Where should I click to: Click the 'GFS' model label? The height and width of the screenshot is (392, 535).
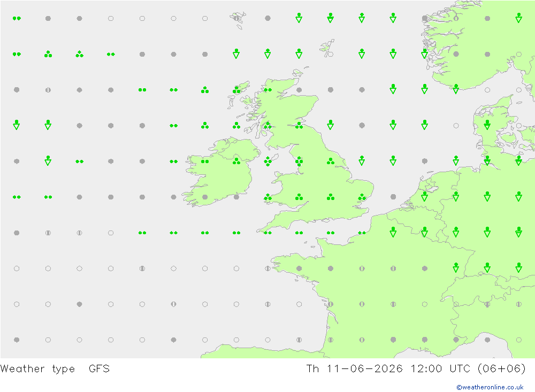100,369
